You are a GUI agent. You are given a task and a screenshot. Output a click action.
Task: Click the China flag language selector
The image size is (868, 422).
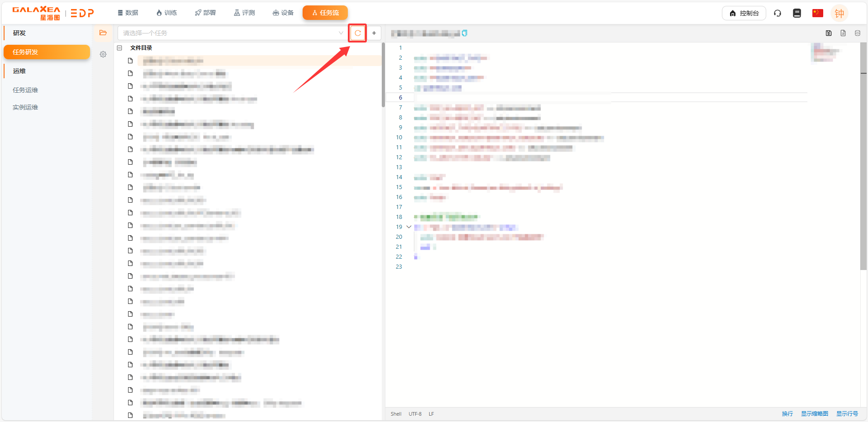[817, 13]
